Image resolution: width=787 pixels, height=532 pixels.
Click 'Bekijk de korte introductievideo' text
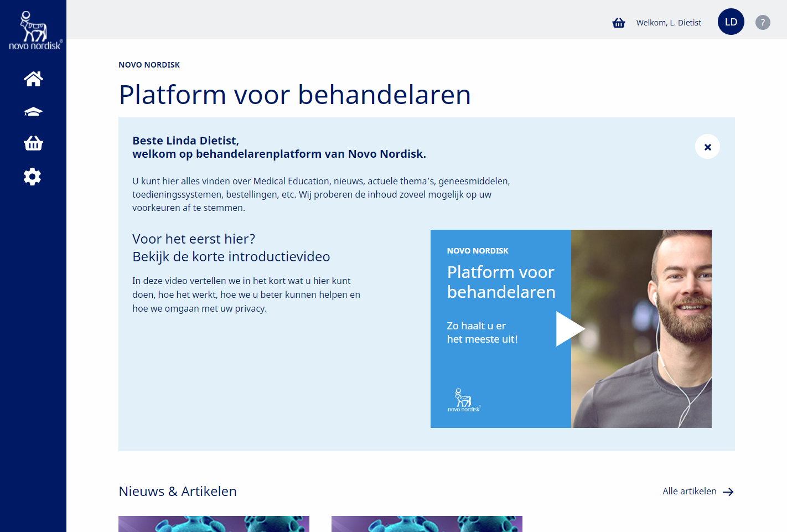pos(231,257)
